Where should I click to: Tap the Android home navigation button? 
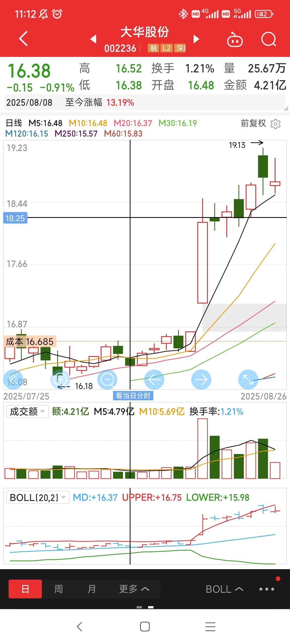145,627
